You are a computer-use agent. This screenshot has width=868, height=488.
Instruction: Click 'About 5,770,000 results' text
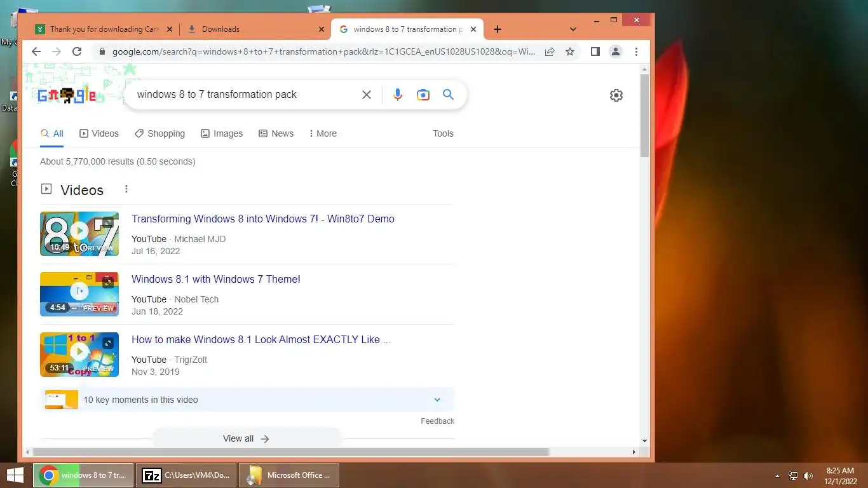coord(118,161)
